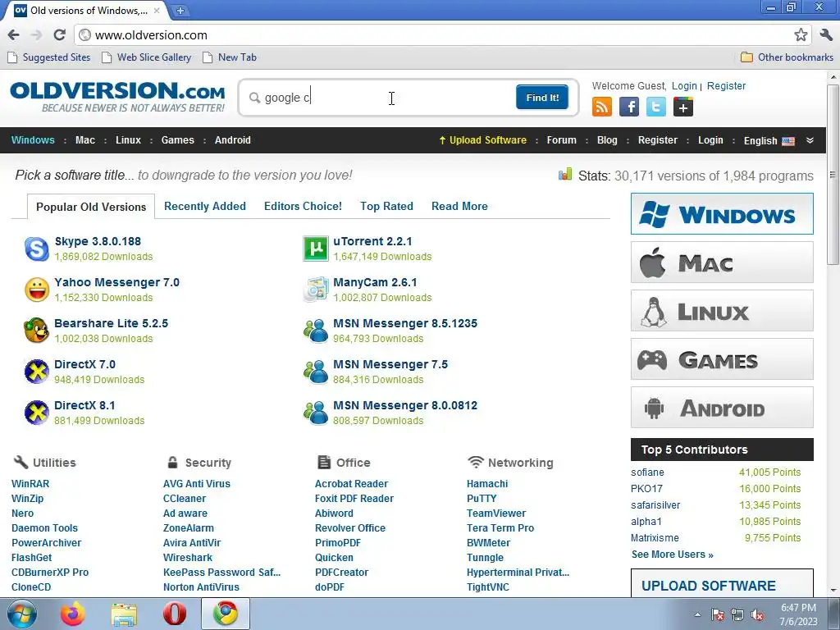Click the Upload Software link
This screenshot has height=630, width=840.
pos(482,140)
